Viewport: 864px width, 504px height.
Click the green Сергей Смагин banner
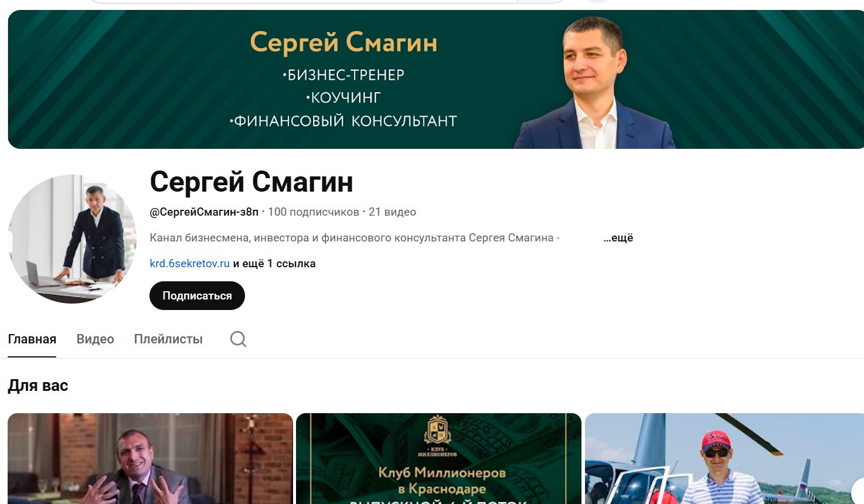[x=436, y=79]
